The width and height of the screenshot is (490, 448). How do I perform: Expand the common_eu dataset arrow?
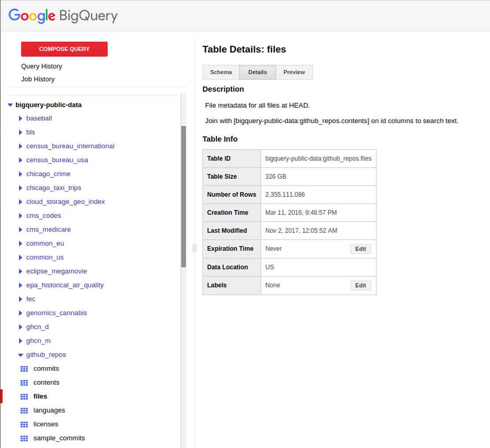point(21,243)
